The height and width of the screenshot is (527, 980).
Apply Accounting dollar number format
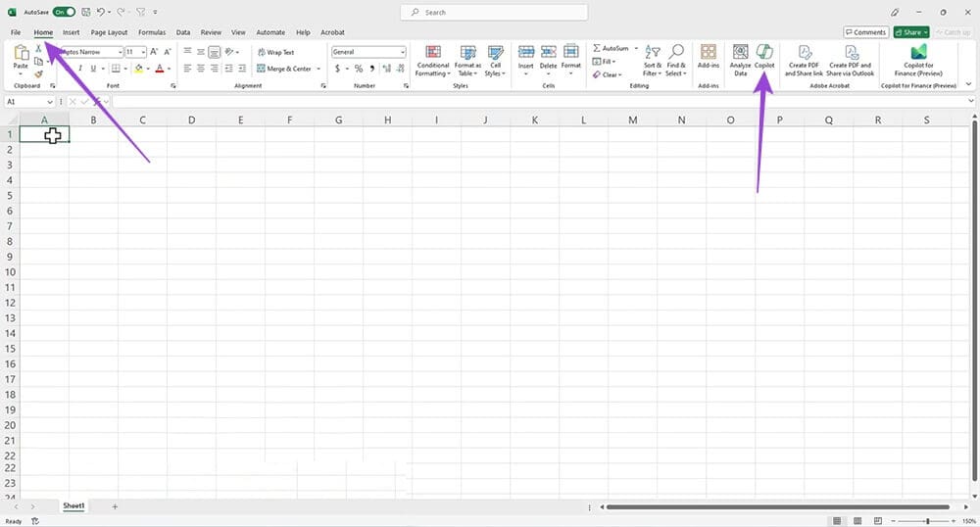(x=337, y=69)
